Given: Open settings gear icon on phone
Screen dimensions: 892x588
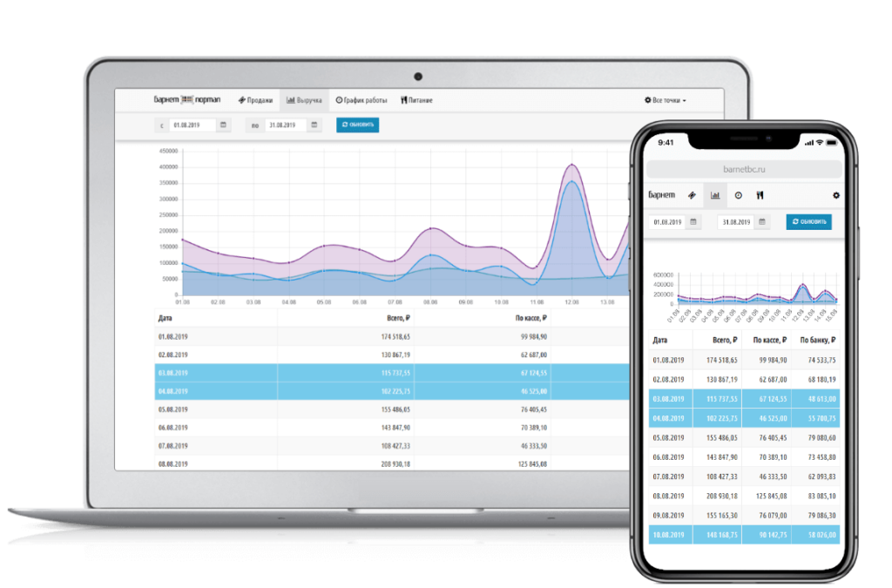Looking at the screenshot, I should [x=837, y=195].
